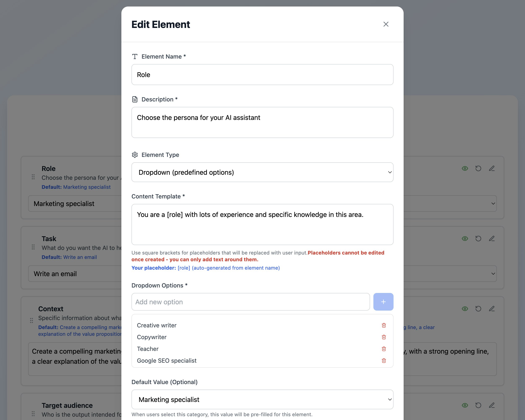Edit the Context element with pencil icon
Image resolution: width=525 pixels, height=420 pixels.
pyautogui.click(x=492, y=309)
